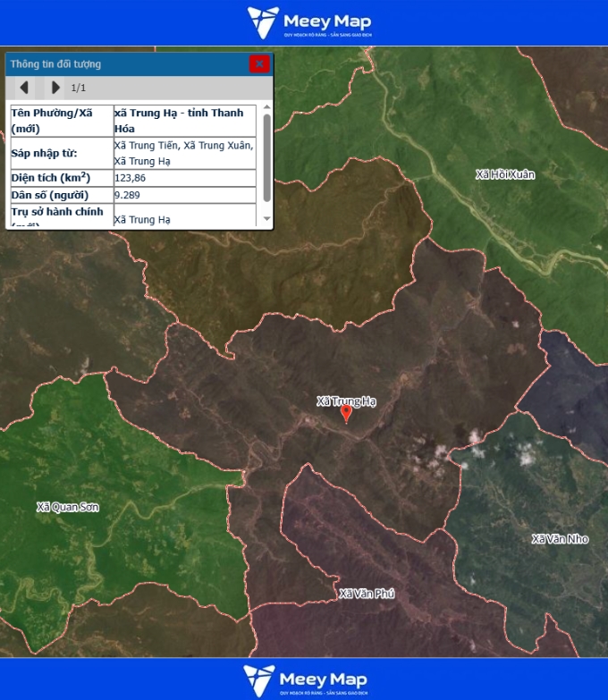This screenshot has height=700, width=608.
Task: Select the Xã Hồi Xuân map label
Action: pyautogui.click(x=505, y=174)
